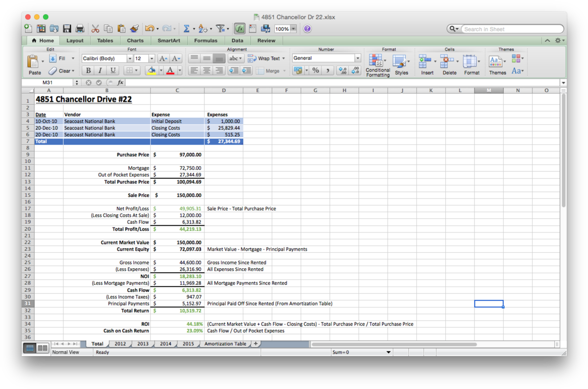Click the Wrap Text button
This screenshot has height=389, width=588.
click(266, 59)
